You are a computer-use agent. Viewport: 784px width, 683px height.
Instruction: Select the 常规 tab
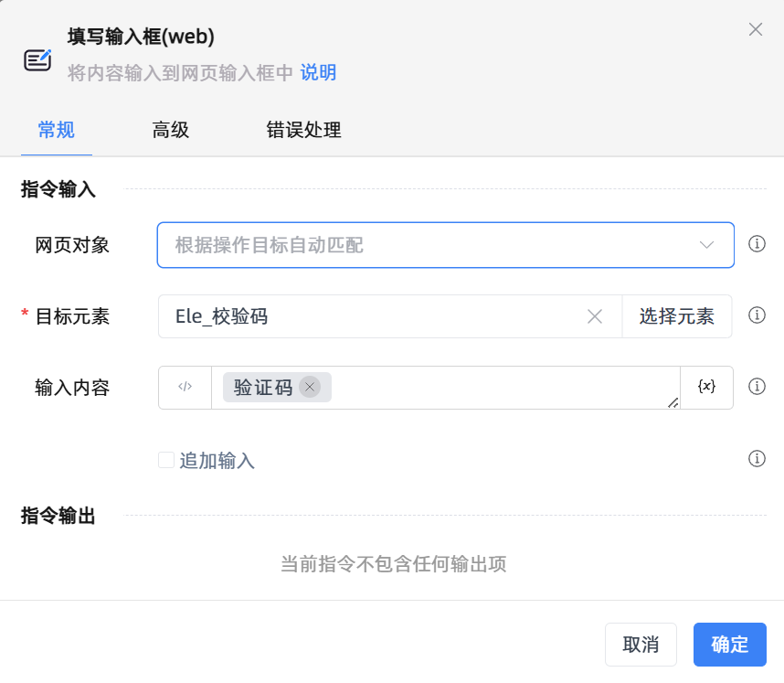click(x=56, y=130)
